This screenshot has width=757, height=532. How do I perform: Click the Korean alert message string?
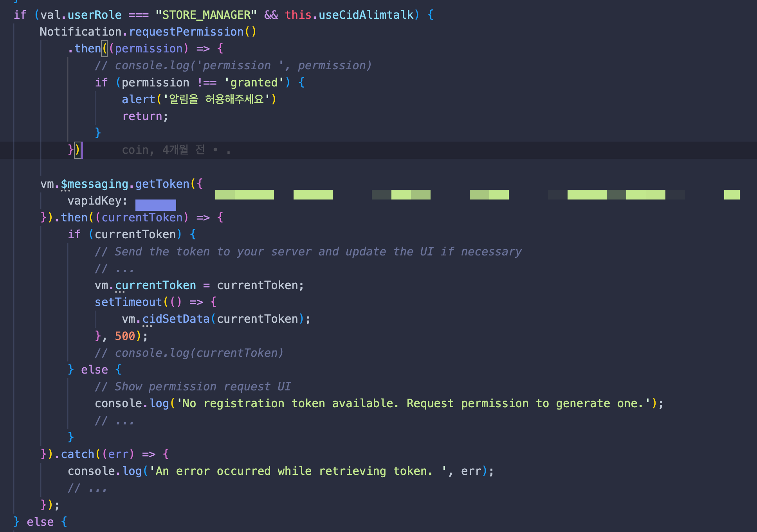216,99
